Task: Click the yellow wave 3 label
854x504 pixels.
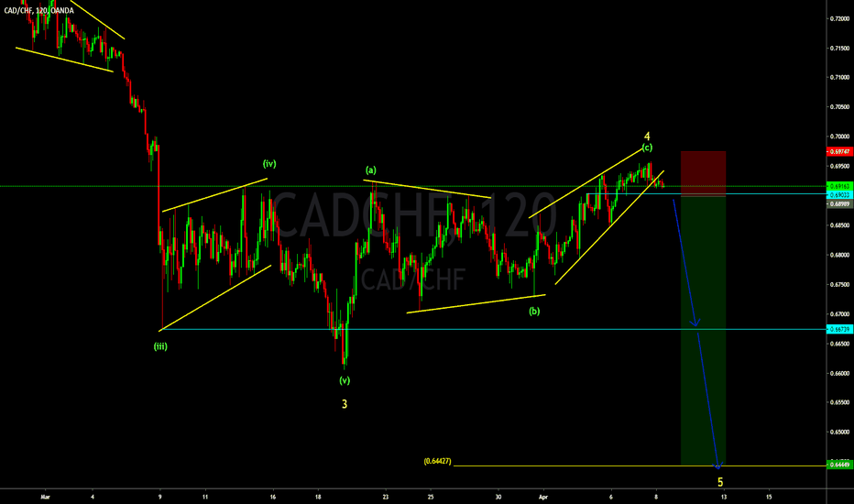Action: click(345, 404)
